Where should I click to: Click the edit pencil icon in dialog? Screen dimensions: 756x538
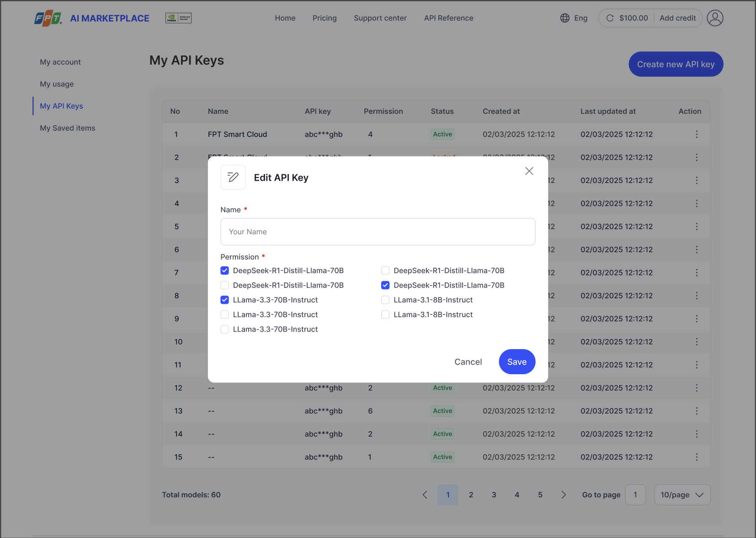(233, 178)
